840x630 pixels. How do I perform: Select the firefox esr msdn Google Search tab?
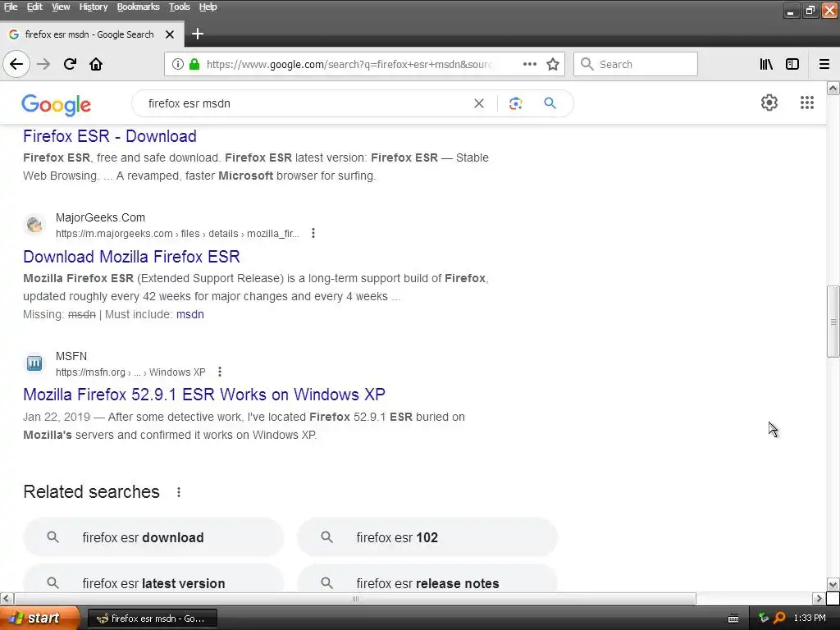(92, 34)
